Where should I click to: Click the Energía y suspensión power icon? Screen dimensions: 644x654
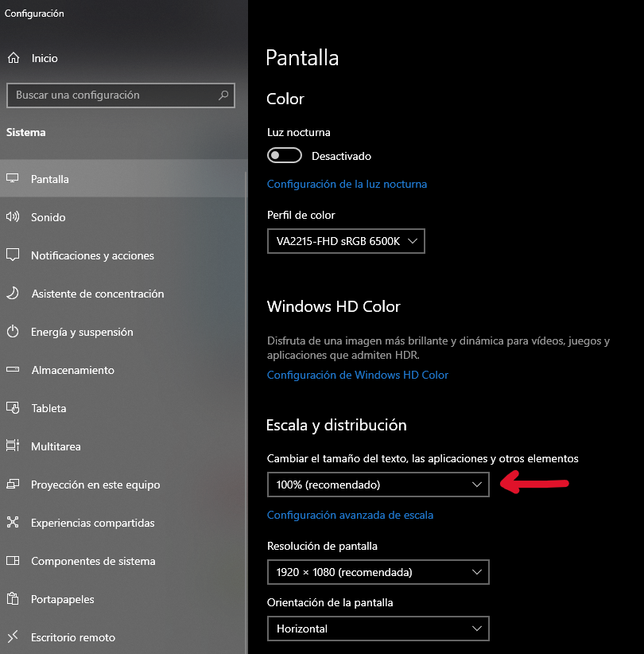pos(13,332)
